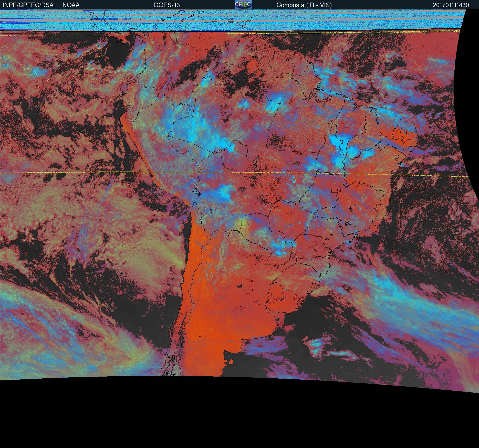Click the CPTEC logo in header
The height and width of the screenshot is (448, 479).
(243, 5)
